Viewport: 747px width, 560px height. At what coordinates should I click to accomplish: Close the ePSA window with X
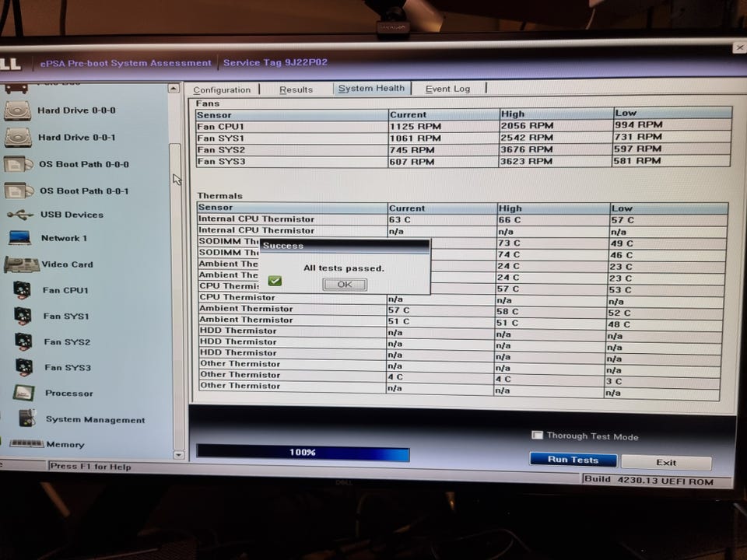point(739,47)
